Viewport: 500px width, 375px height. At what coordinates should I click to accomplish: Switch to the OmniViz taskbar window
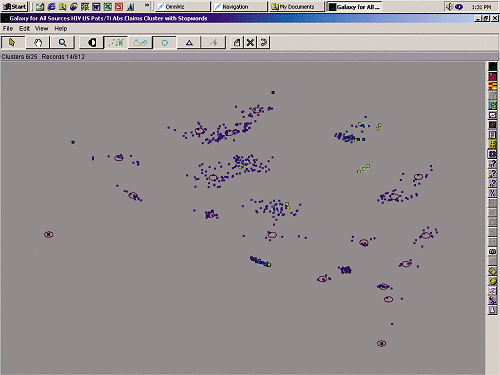183,7
